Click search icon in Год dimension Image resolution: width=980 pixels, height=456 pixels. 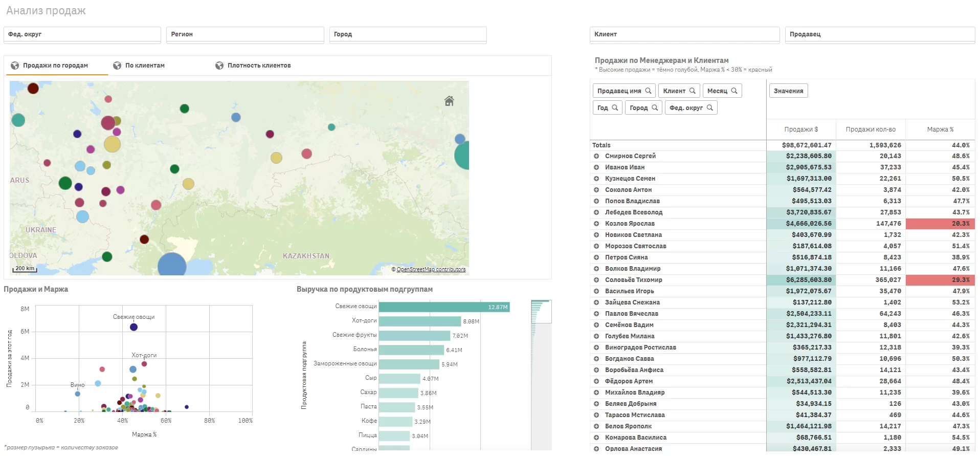coord(615,107)
